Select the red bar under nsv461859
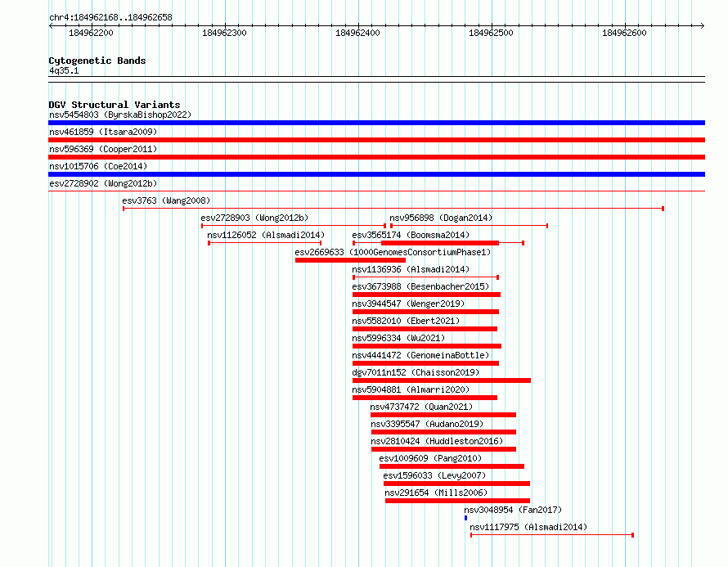 pos(376,140)
